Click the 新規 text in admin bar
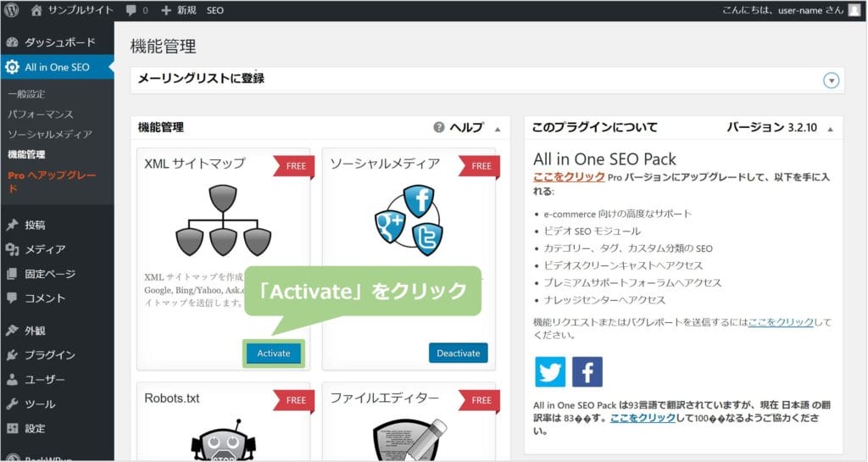 pos(186,10)
